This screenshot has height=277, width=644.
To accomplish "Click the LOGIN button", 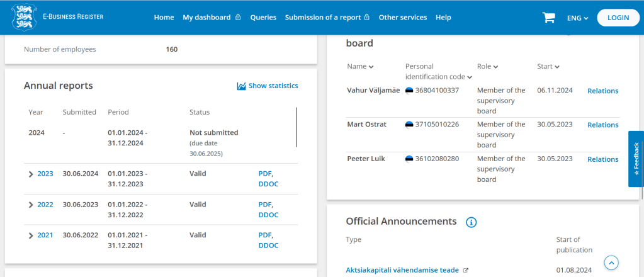I will pyautogui.click(x=618, y=18).
